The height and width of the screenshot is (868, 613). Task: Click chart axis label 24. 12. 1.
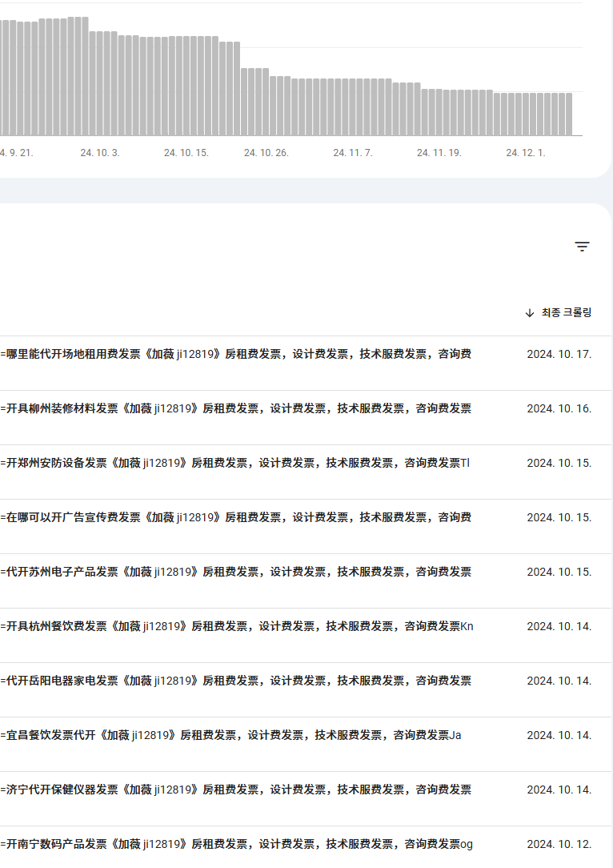[x=526, y=153]
